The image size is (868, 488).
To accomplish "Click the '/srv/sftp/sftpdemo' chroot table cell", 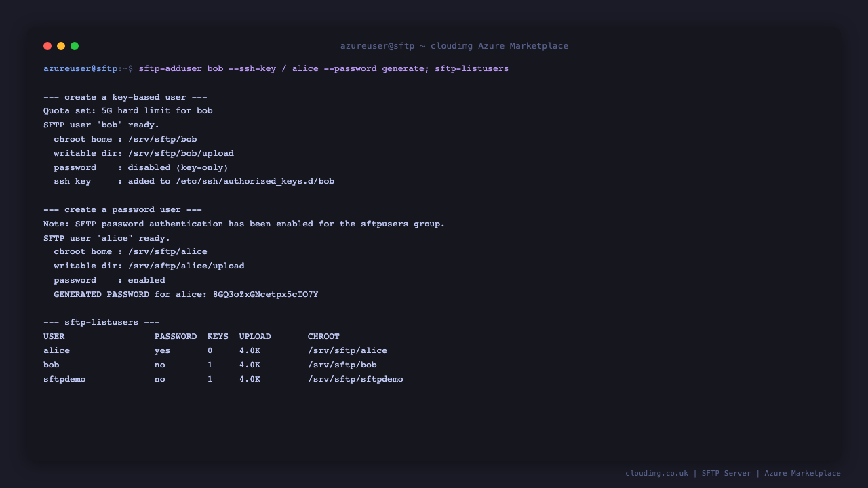I will point(355,379).
